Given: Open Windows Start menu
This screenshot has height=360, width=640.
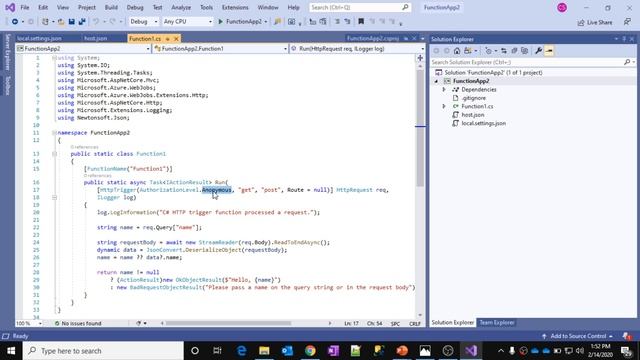Looking at the screenshot, I should 11,351.
